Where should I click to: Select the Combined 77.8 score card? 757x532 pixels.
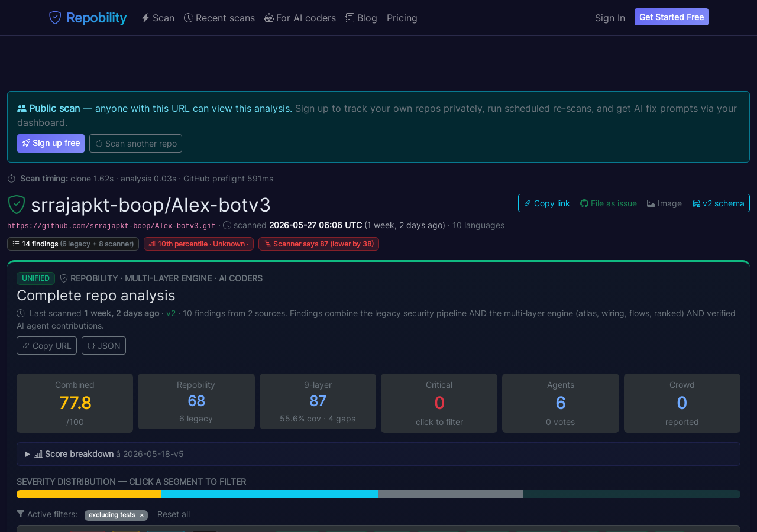[75, 403]
